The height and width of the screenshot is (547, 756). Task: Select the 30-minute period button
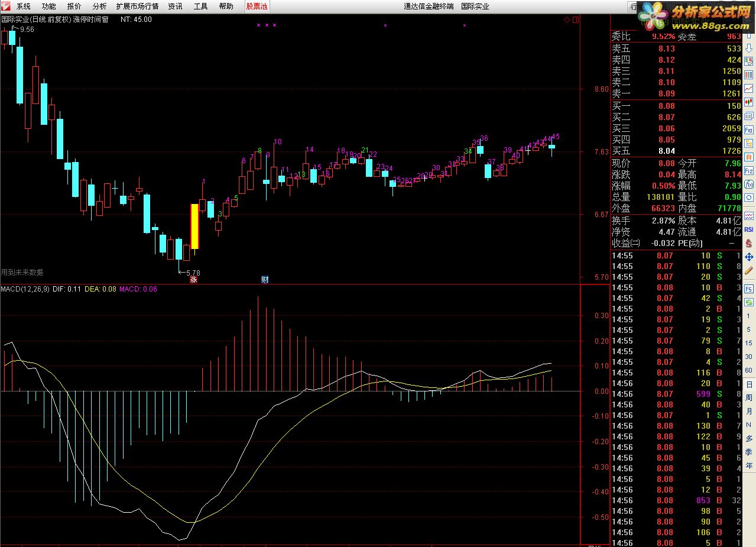(749, 357)
